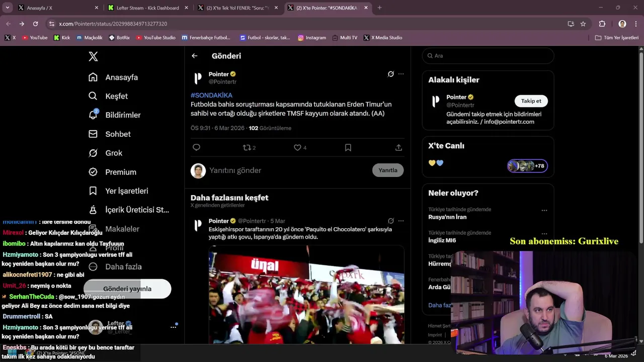Open Rusya'nın İran trending topic
644x362 pixels.
click(x=447, y=217)
